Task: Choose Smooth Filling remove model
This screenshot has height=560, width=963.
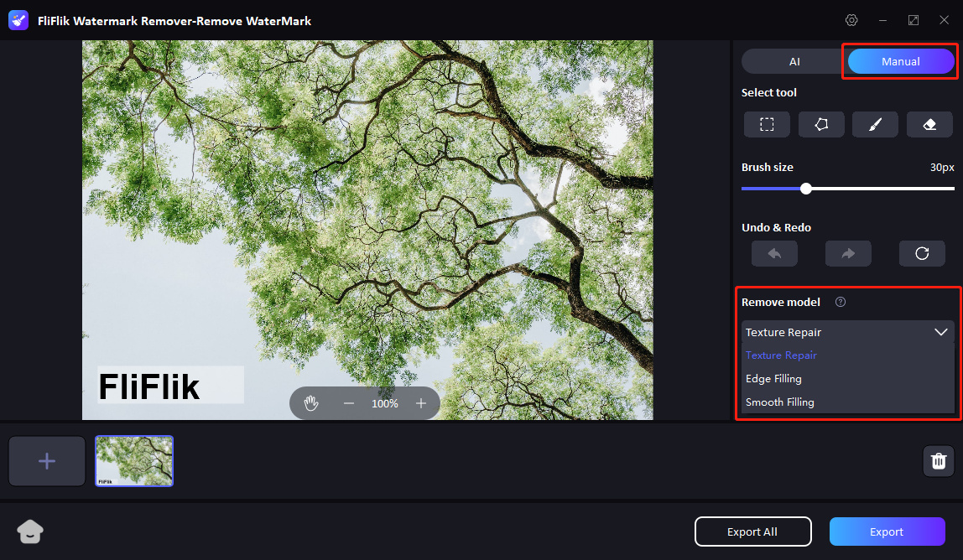Action: (x=779, y=402)
